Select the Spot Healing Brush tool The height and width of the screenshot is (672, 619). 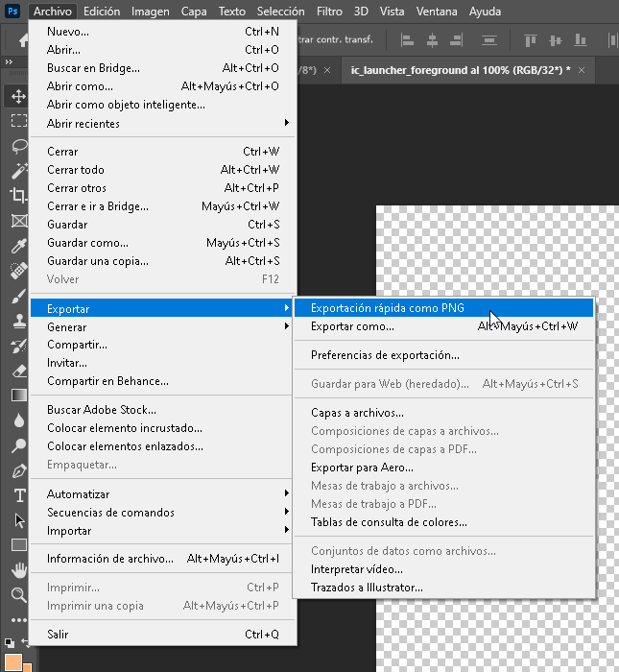pos(18,271)
